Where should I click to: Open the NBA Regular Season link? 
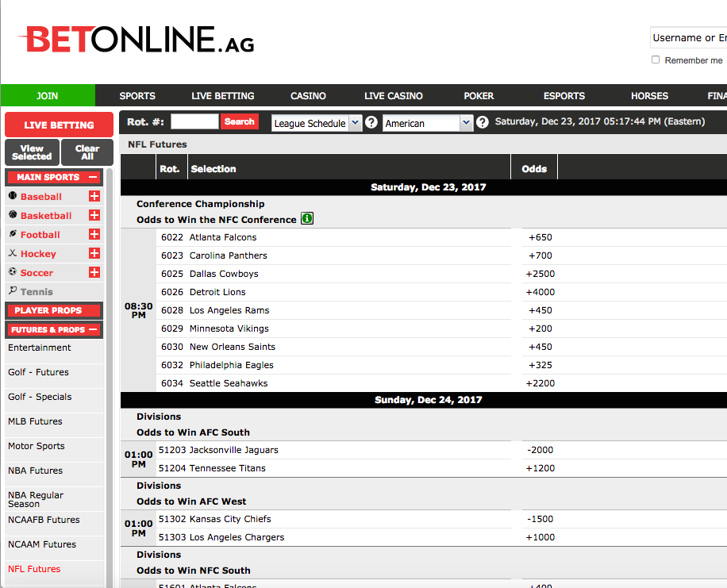[x=36, y=499]
